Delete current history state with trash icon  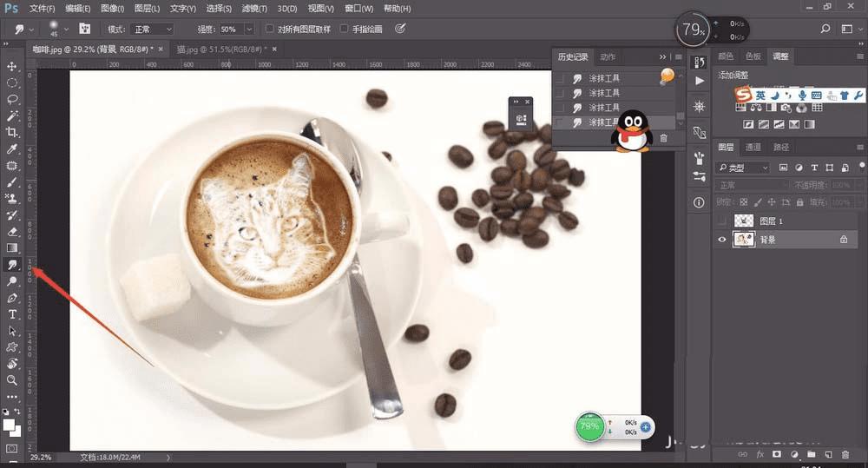click(664, 138)
